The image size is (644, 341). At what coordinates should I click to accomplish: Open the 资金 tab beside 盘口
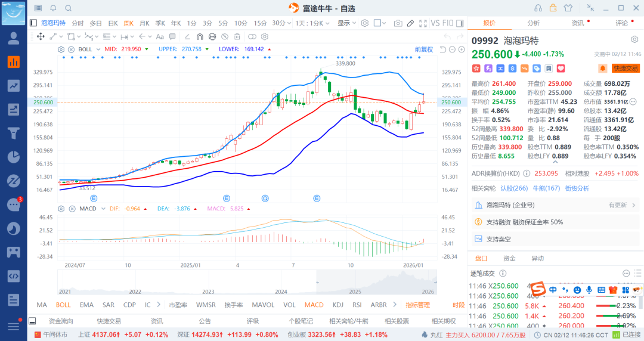509,258
